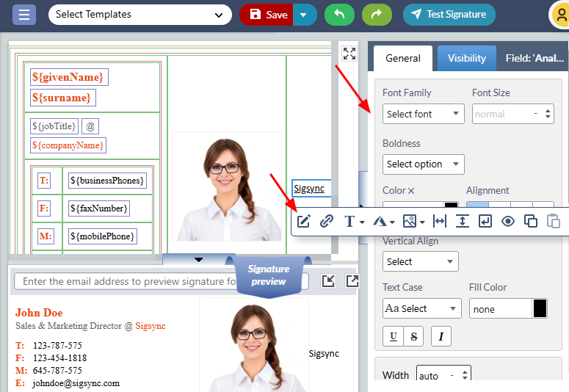The image size is (569, 392).
Task: Click the Test Signature button
Action: click(x=449, y=15)
